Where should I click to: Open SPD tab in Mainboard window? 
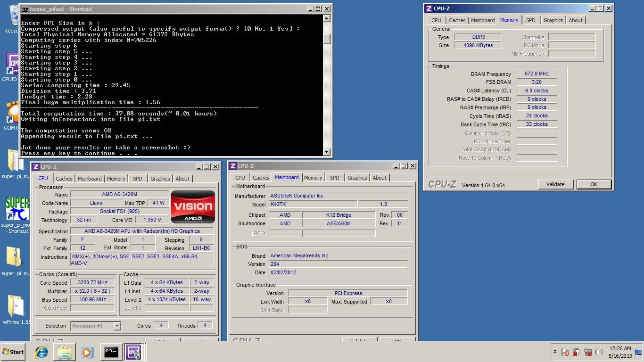(334, 178)
